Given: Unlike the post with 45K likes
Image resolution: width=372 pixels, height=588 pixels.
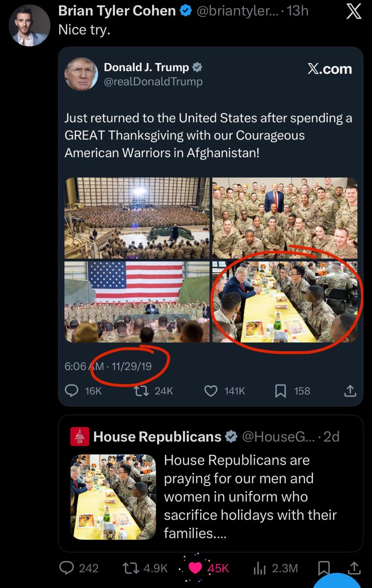Looking at the screenshot, I should point(195,568).
